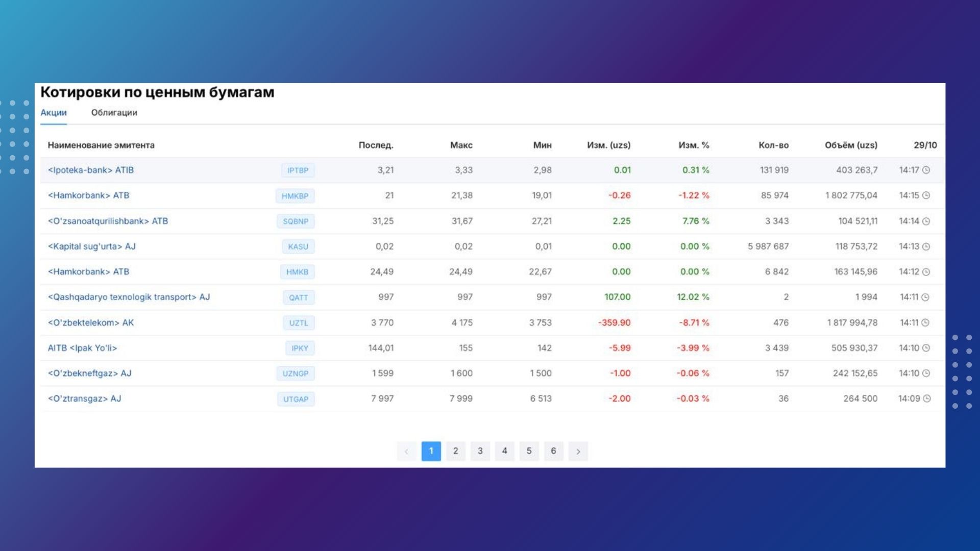Viewport: 980px width, 551px height.
Task: Open the Акции tab
Action: pos(54,113)
